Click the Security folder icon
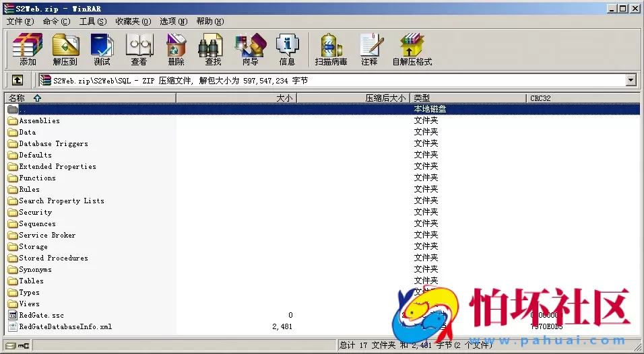 click(13, 212)
